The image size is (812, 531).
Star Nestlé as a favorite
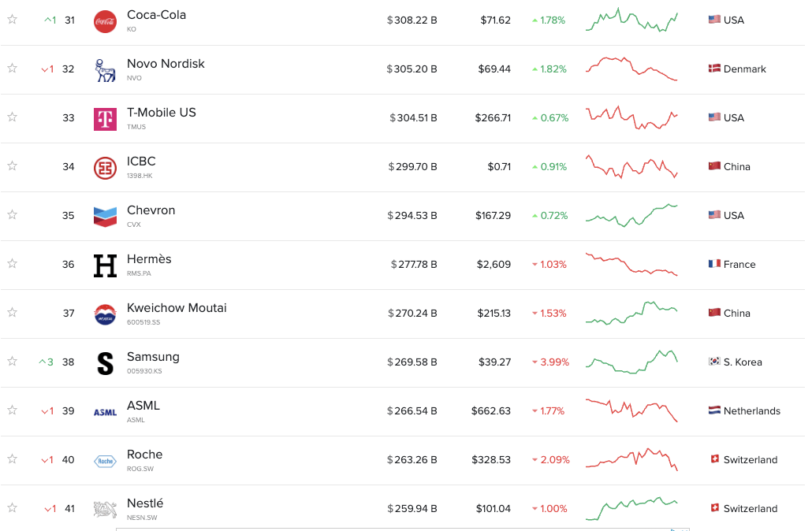click(x=13, y=507)
